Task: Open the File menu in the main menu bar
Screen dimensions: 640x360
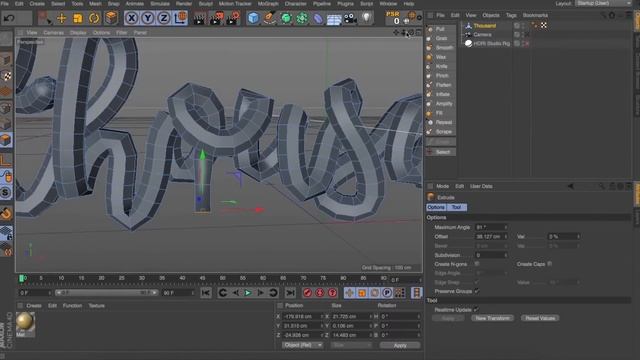Action: coord(5,4)
